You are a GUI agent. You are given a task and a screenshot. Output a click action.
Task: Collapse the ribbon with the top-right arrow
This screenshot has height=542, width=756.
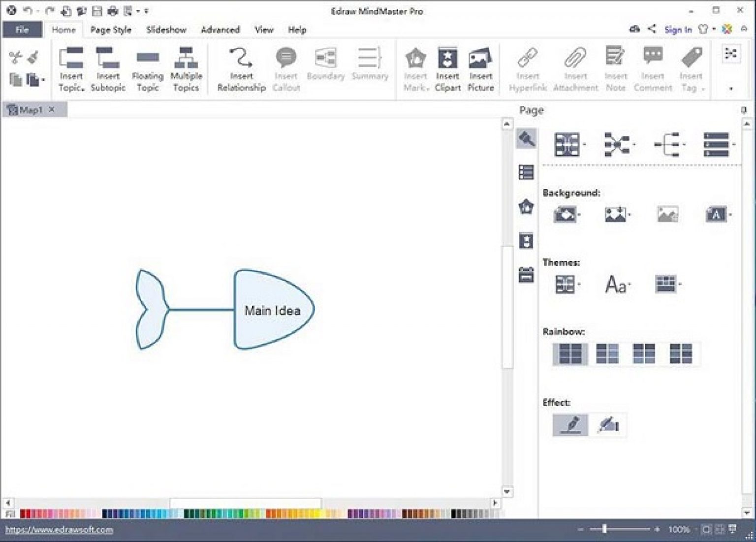[744, 30]
